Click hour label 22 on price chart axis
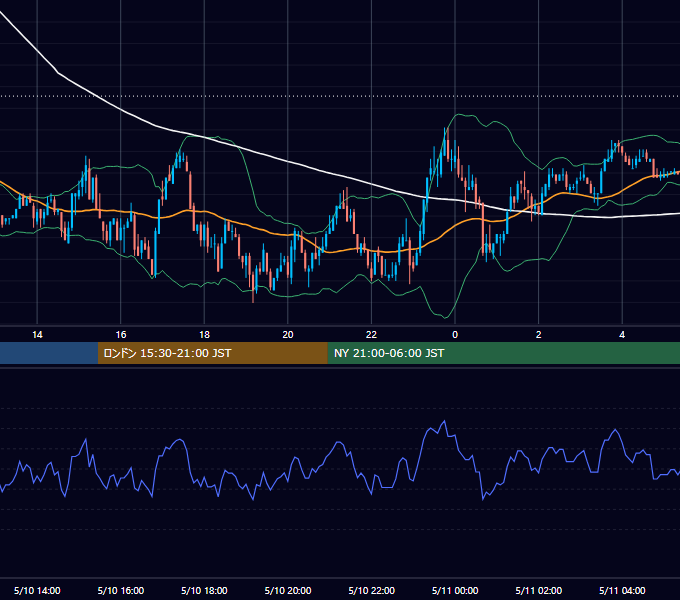 pyautogui.click(x=371, y=335)
